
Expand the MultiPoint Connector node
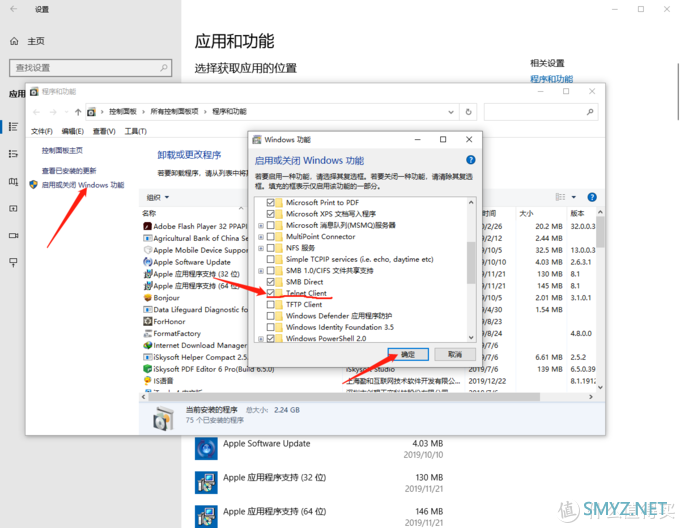tap(261, 237)
